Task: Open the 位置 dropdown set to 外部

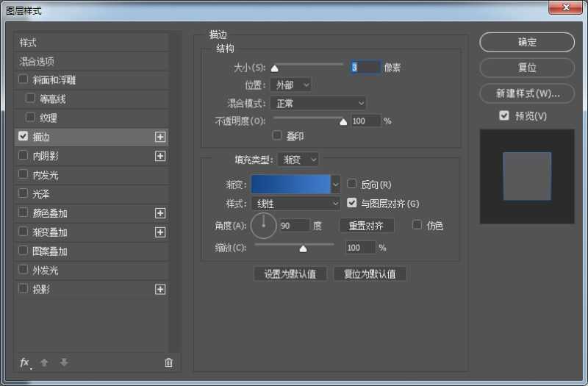Action: click(290, 85)
